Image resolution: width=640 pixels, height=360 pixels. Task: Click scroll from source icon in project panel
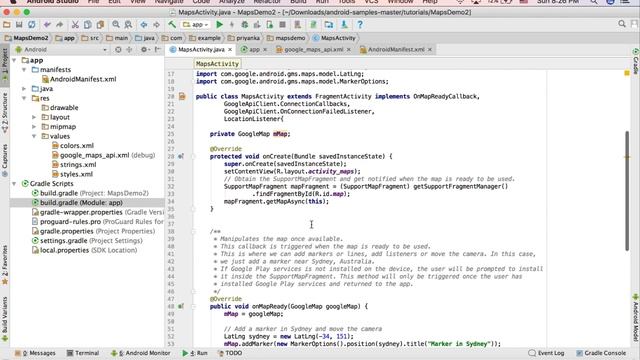[x=118, y=49]
